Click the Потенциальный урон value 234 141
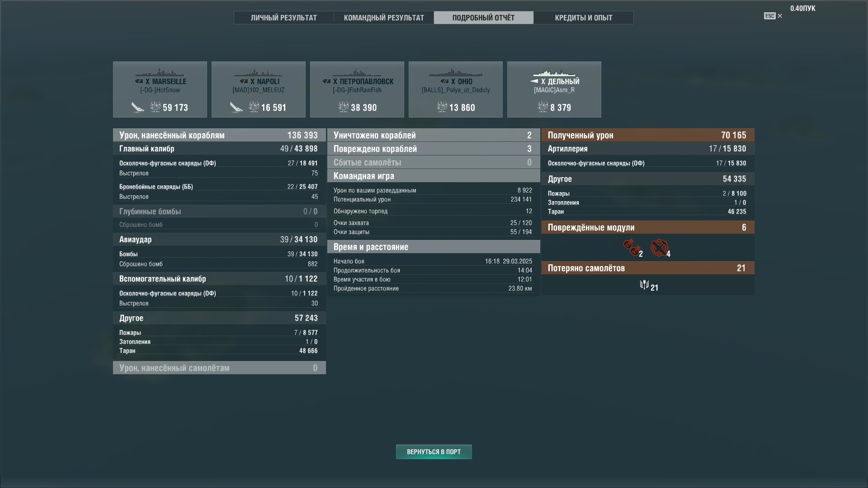Image resolution: width=868 pixels, height=488 pixels. tap(521, 199)
